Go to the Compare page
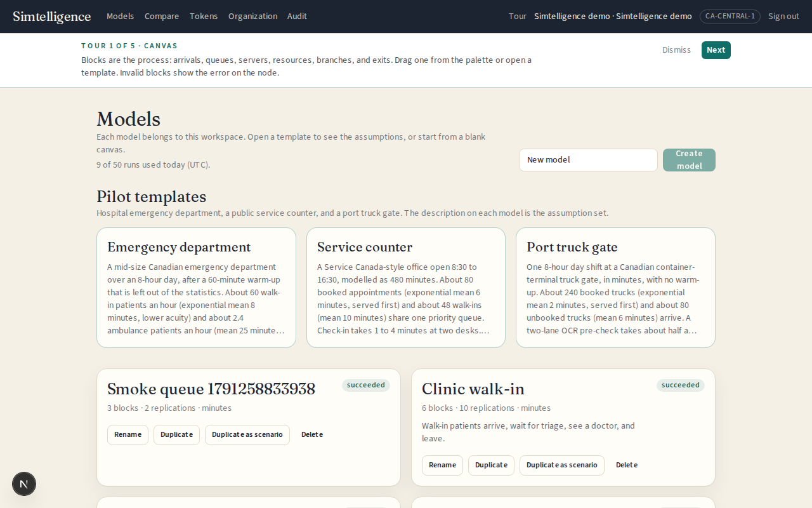812x508 pixels. pos(162,17)
